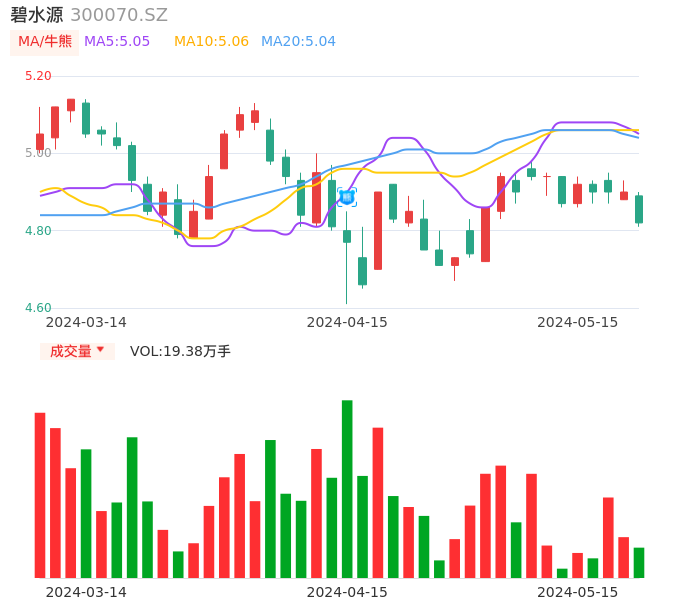Click the first red volume bar on the left
The image size is (686, 606).
click(40, 494)
